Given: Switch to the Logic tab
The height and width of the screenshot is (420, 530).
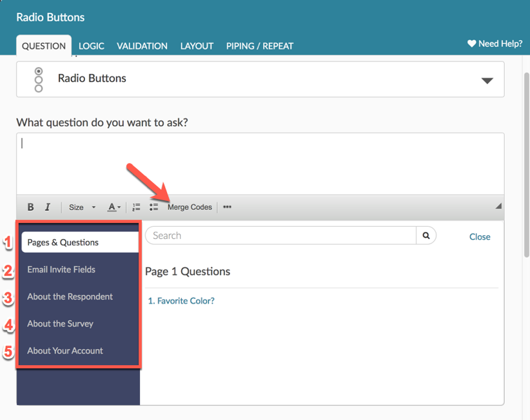Looking at the screenshot, I should coord(92,46).
